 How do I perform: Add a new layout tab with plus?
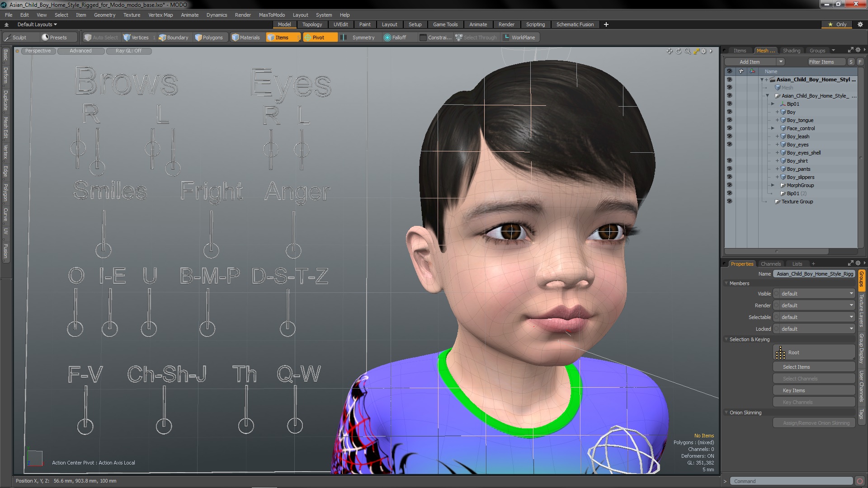click(x=606, y=24)
